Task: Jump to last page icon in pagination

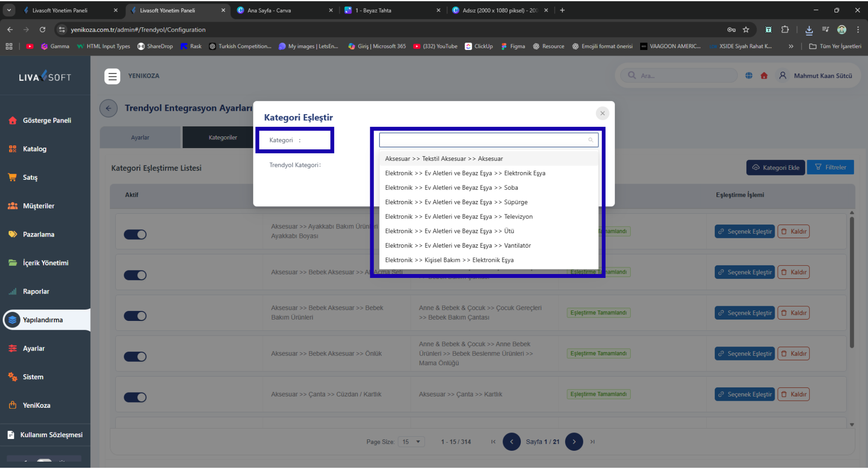Action: pyautogui.click(x=592, y=442)
